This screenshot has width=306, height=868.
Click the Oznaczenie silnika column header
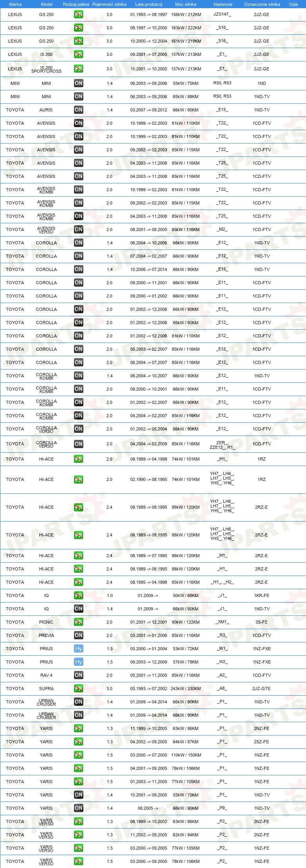tap(262, 4)
